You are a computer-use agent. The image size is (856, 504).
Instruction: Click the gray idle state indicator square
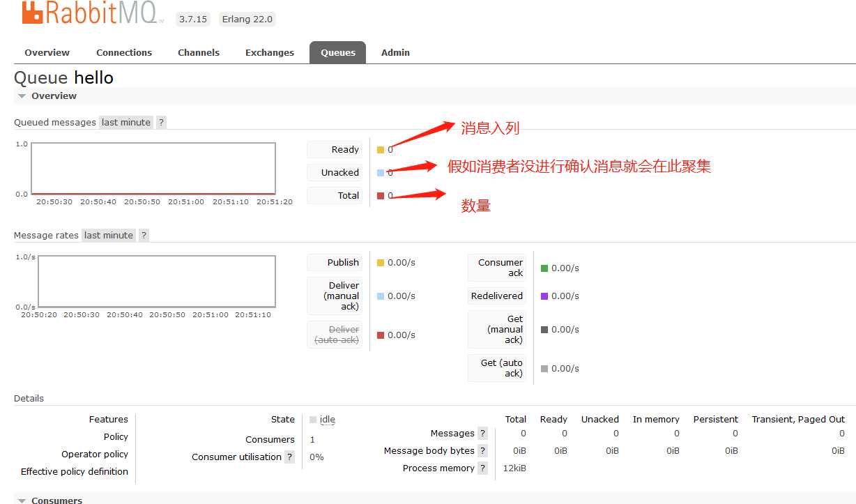pos(313,419)
